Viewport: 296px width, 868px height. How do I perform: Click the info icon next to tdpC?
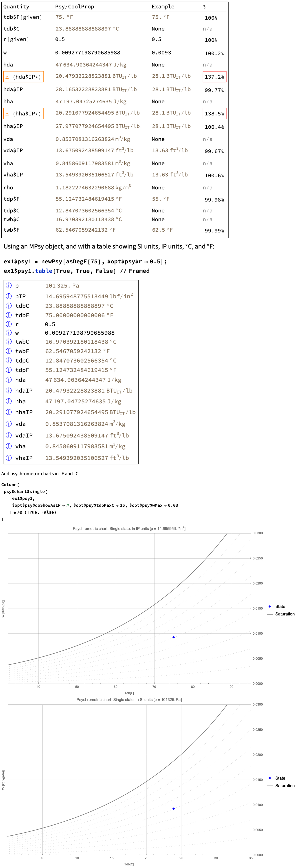(9, 360)
